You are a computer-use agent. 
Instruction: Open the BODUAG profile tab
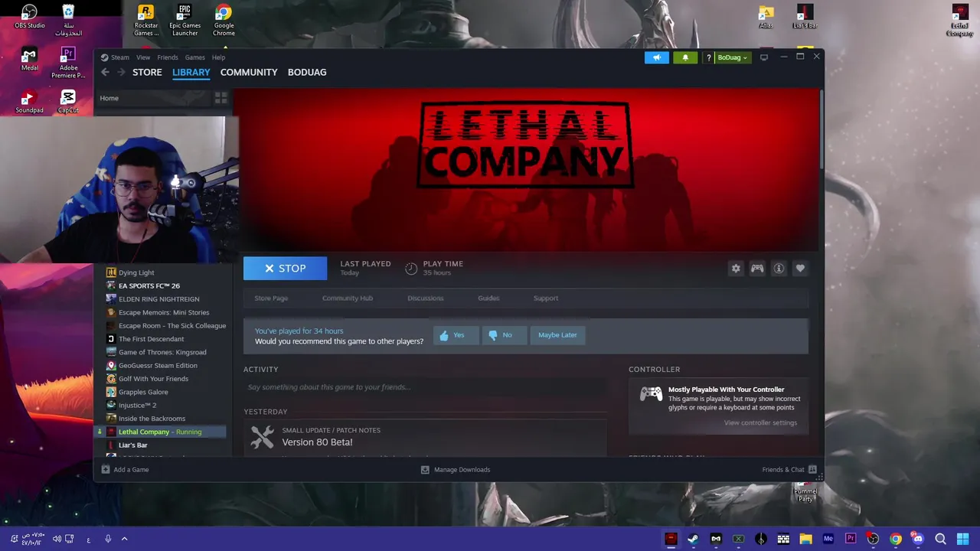pos(307,72)
